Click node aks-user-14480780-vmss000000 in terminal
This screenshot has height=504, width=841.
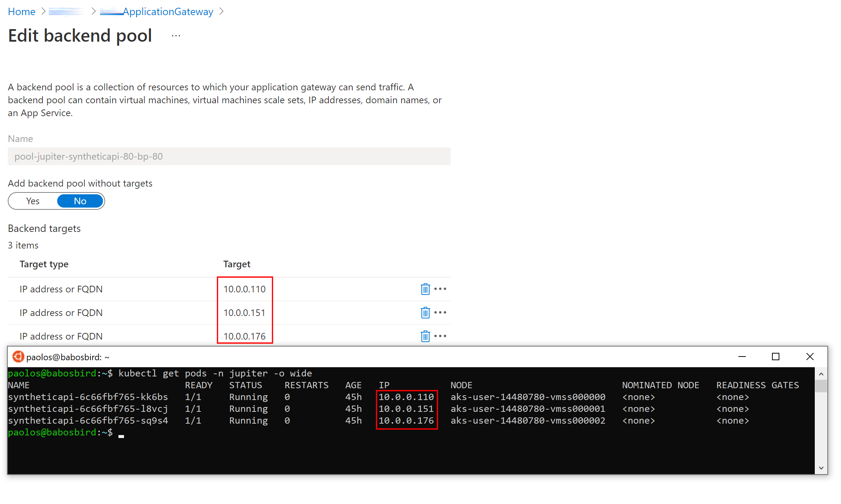[x=528, y=397]
